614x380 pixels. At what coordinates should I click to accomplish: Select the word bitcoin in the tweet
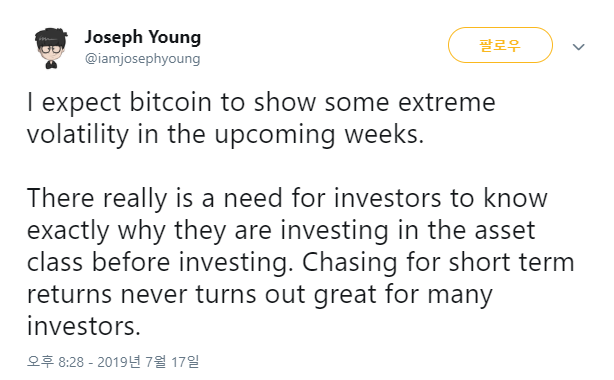tap(170, 102)
